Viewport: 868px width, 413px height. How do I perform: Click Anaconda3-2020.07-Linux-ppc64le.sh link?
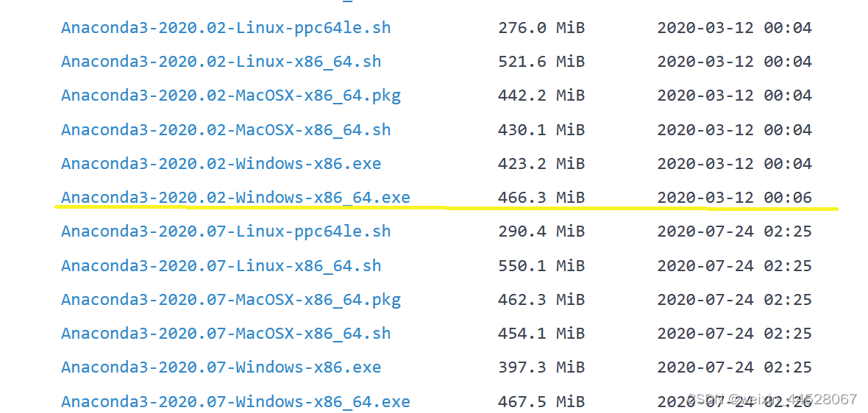click(x=226, y=231)
